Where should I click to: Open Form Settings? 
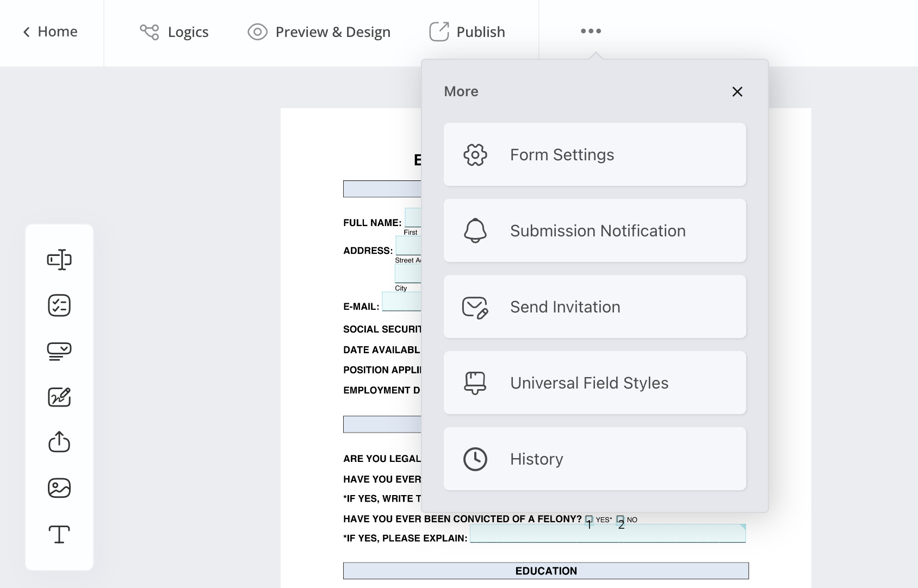(594, 155)
